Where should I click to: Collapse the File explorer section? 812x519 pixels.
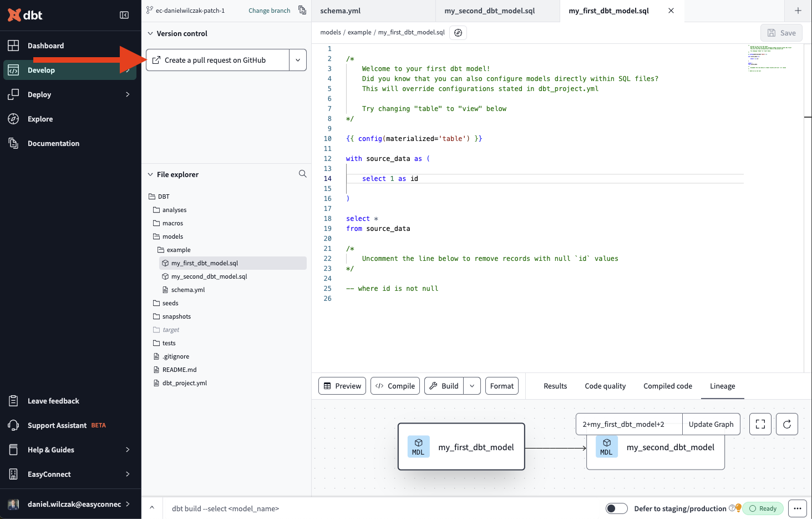[150, 174]
